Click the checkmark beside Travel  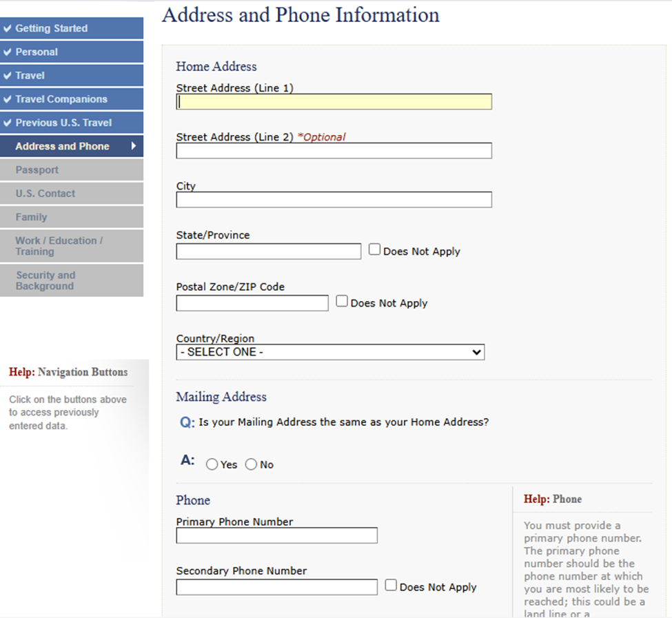click(8, 76)
